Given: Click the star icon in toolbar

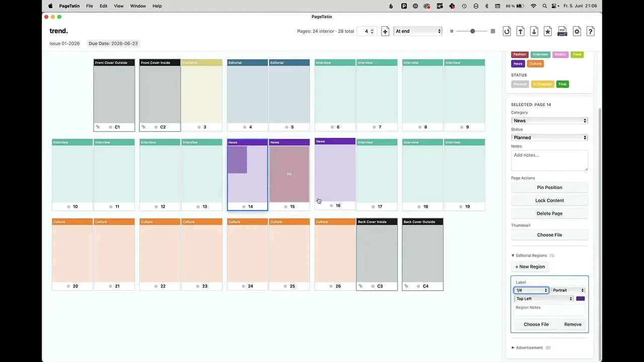Looking at the screenshot, I should click(x=548, y=31).
